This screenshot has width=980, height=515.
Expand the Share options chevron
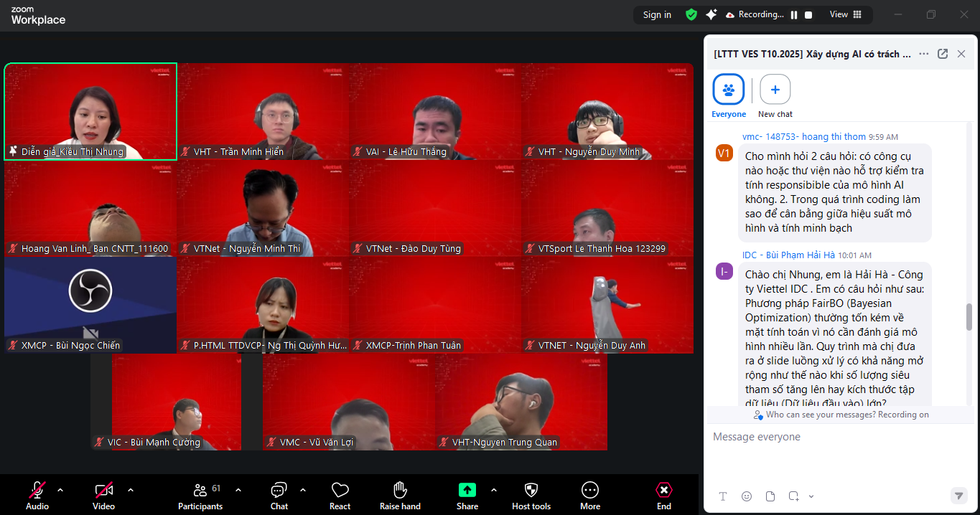click(494, 490)
